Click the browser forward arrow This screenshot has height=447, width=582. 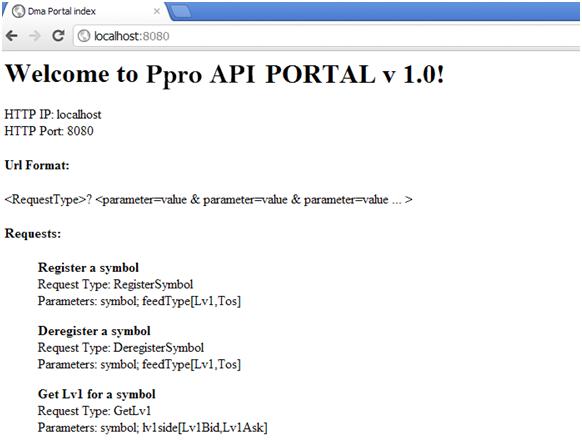[x=35, y=36]
